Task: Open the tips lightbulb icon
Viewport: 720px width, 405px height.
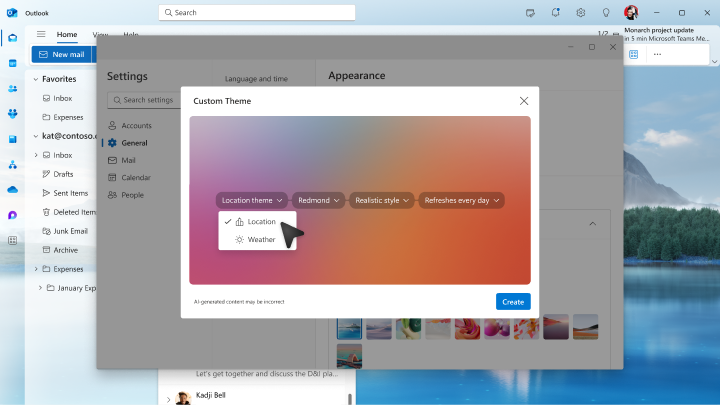Action: [606, 13]
